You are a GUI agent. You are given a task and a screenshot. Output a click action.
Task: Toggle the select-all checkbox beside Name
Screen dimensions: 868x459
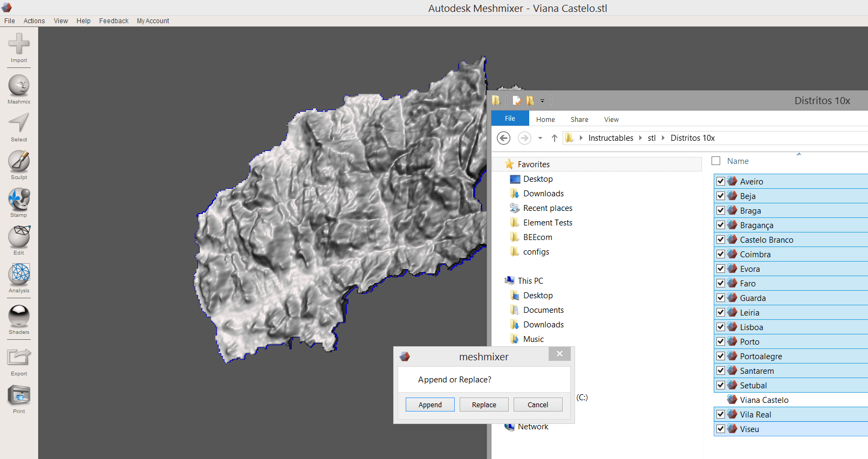pyautogui.click(x=716, y=161)
